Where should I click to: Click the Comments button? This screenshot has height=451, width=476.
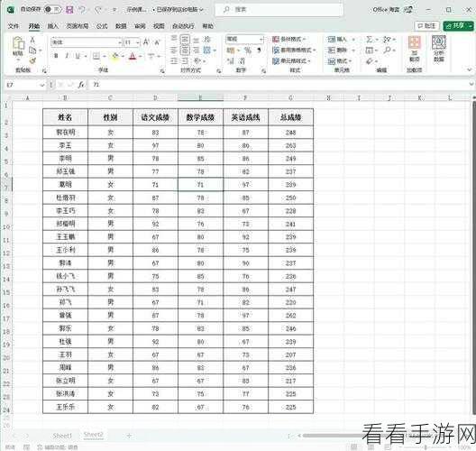click(x=426, y=26)
